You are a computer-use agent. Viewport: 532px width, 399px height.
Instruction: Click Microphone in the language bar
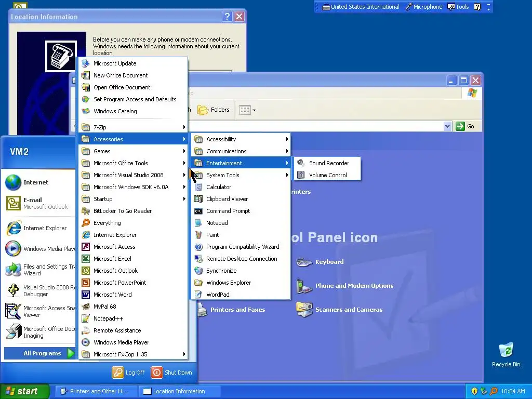[x=424, y=7]
